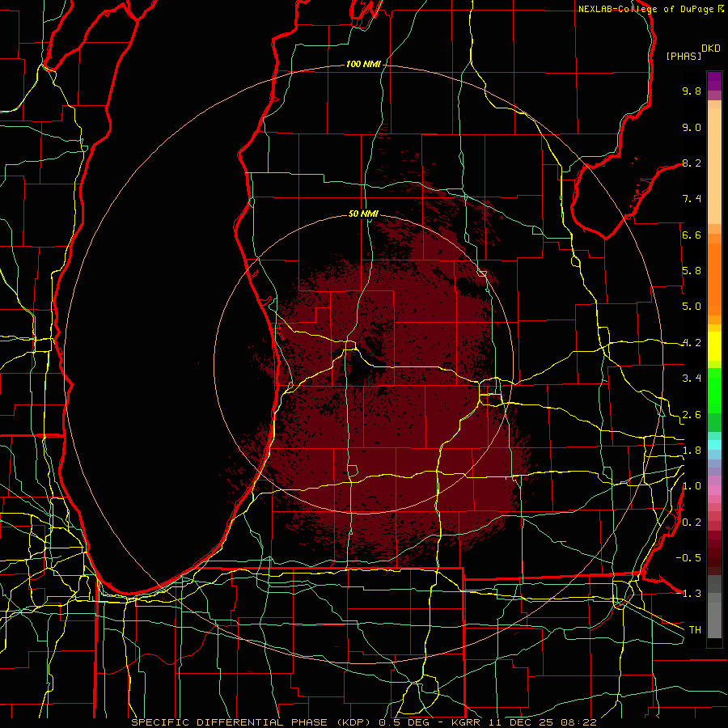
Task: Select the 6.6 value on color scale
Action: coord(692,235)
